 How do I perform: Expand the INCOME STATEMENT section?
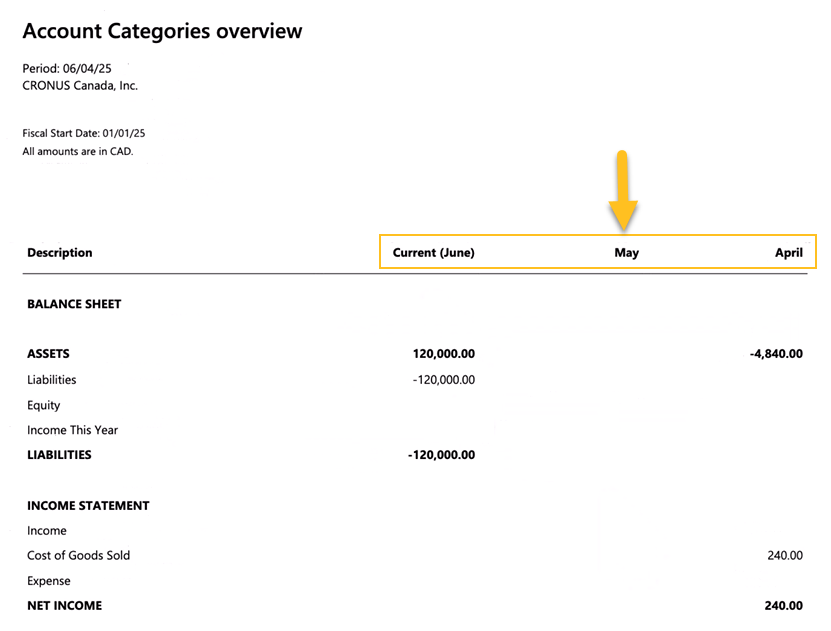(x=88, y=505)
